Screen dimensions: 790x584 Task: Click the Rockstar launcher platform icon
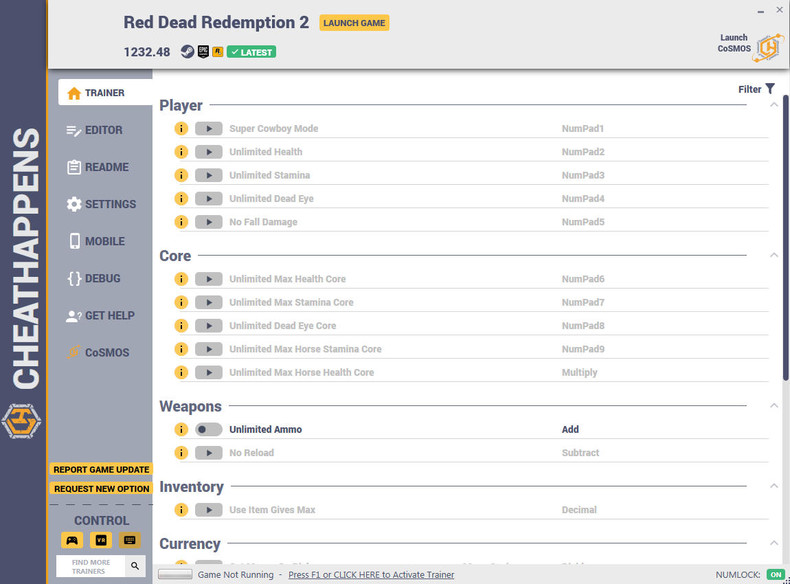tap(218, 52)
